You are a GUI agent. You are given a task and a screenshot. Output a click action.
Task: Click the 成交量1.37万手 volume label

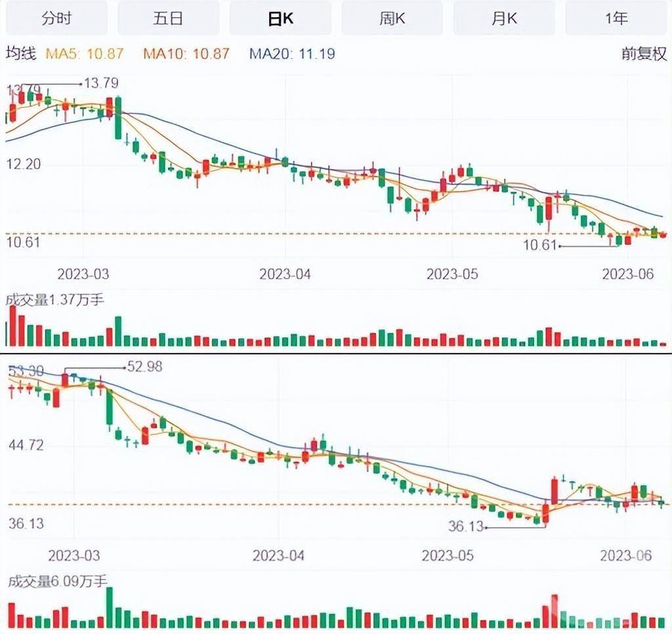[x=54, y=300]
